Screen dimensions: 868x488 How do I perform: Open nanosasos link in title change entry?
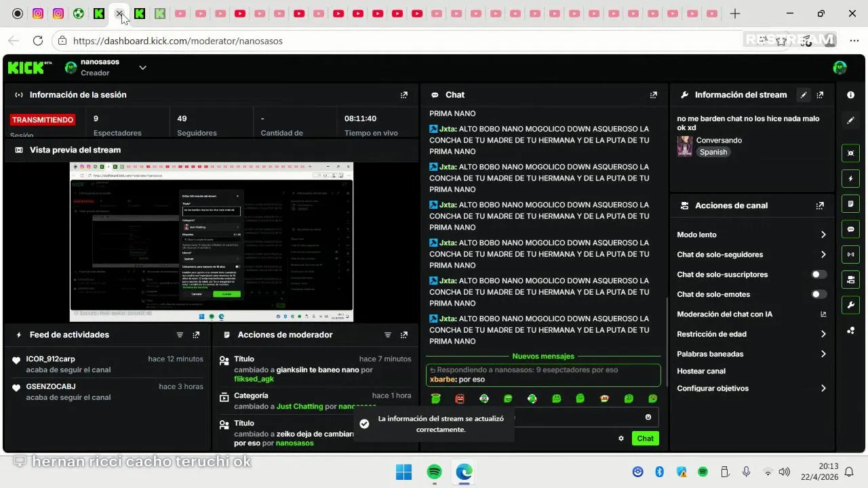[x=295, y=443]
